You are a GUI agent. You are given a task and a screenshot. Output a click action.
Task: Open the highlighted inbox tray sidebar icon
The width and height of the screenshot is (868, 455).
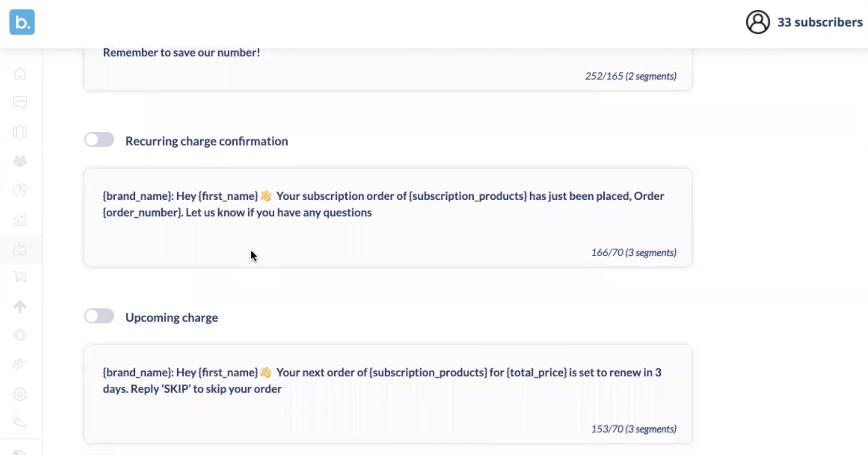pyautogui.click(x=20, y=249)
